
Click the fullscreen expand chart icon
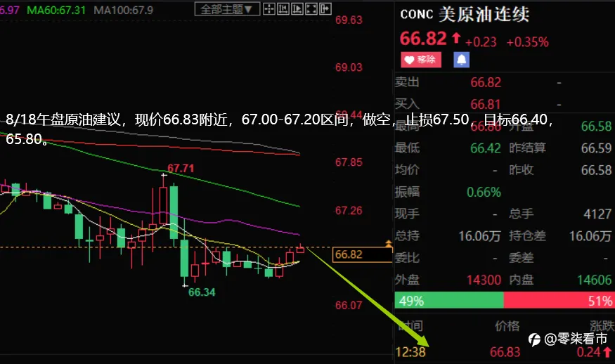click(x=311, y=9)
